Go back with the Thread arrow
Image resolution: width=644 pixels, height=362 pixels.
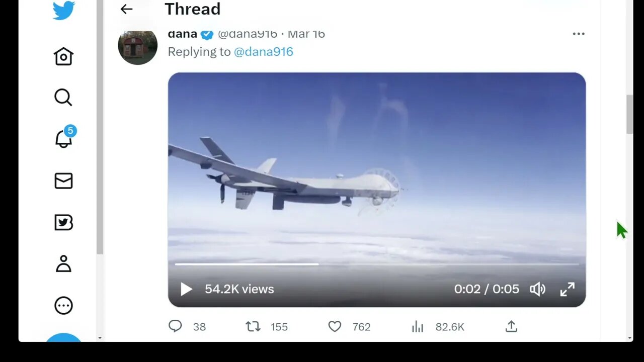tap(126, 9)
